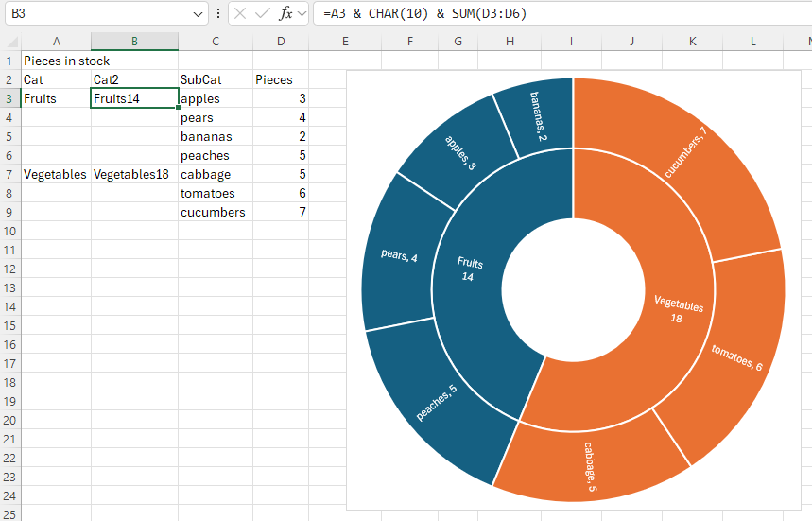Select row 10 header
The image size is (812, 521).
pyautogui.click(x=9, y=231)
